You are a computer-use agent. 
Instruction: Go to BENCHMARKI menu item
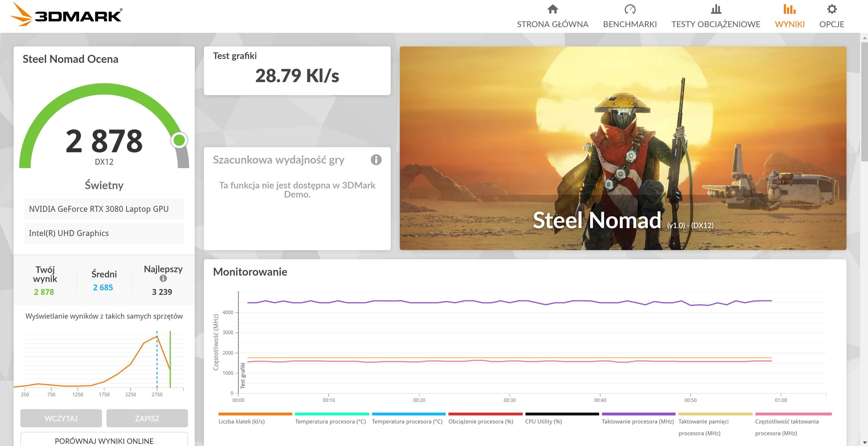click(630, 24)
